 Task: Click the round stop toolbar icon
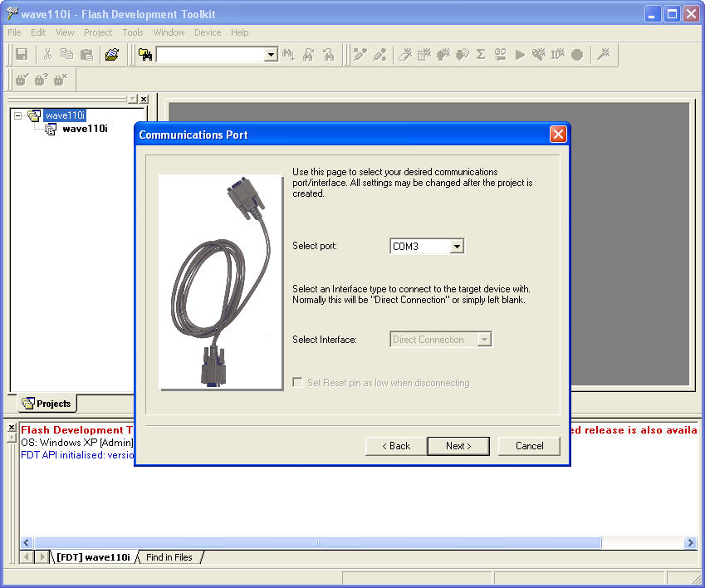coord(577,54)
